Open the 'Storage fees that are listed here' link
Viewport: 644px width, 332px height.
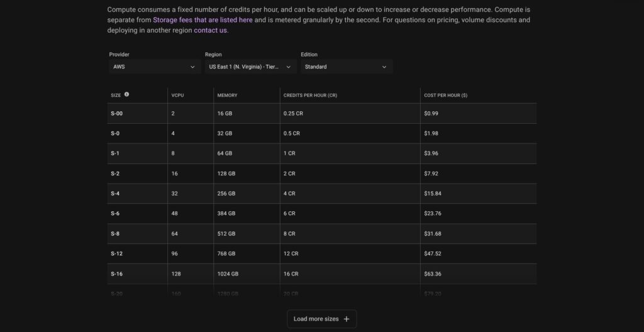coord(203,19)
